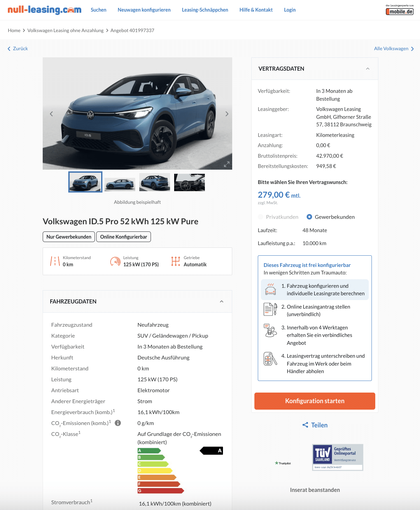Open fullscreen view of car image
The width and height of the screenshot is (420, 510).
[x=227, y=164]
